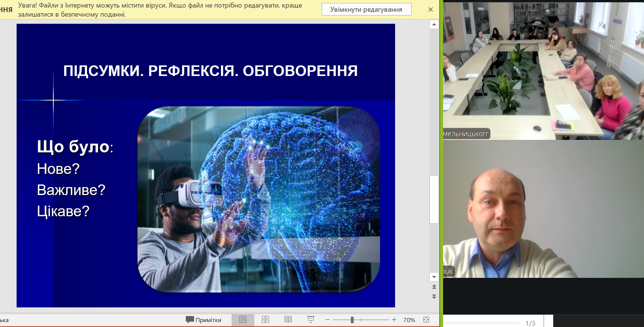Screen dimensions: 644x327
Task: Open the Примітки notes pane
Action: pyautogui.click(x=204, y=320)
